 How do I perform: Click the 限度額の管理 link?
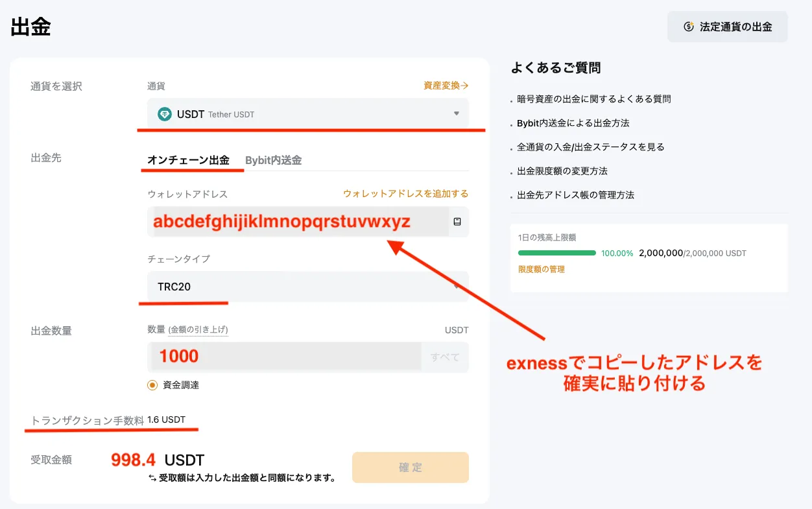pos(542,269)
